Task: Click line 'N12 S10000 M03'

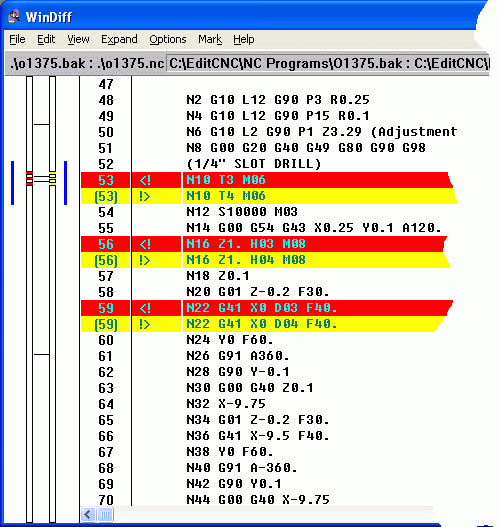Action: (x=242, y=212)
